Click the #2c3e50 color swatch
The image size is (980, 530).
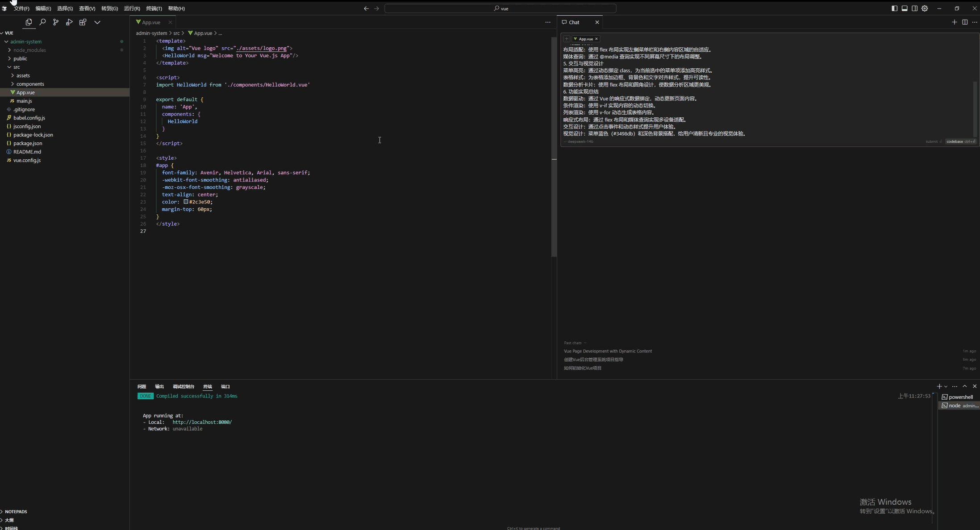pyautogui.click(x=186, y=202)
